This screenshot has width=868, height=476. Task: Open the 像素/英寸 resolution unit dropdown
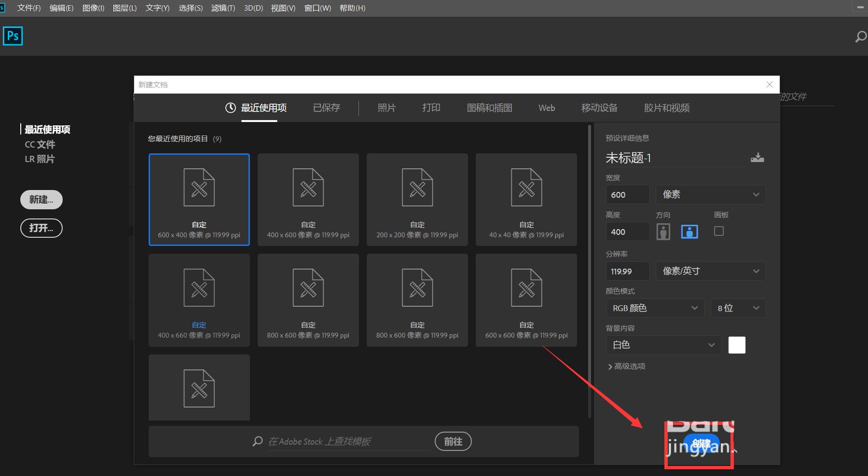coord(711,271)
